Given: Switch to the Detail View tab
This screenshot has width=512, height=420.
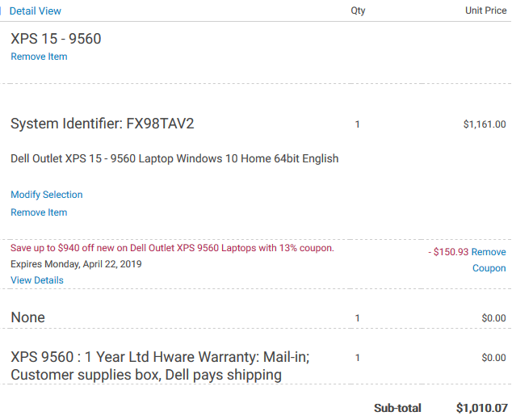Looking at the screenshot, I should (x=36, y=10).
